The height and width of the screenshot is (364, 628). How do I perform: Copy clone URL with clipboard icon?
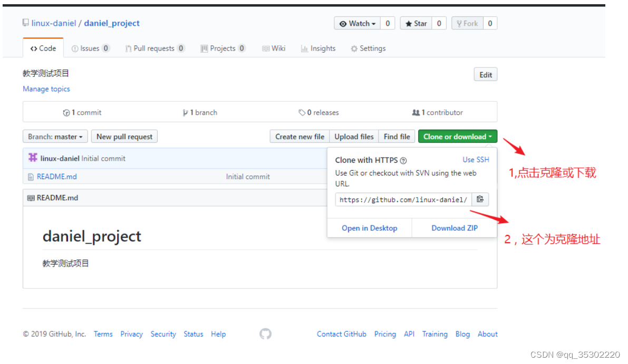point(480,199)
